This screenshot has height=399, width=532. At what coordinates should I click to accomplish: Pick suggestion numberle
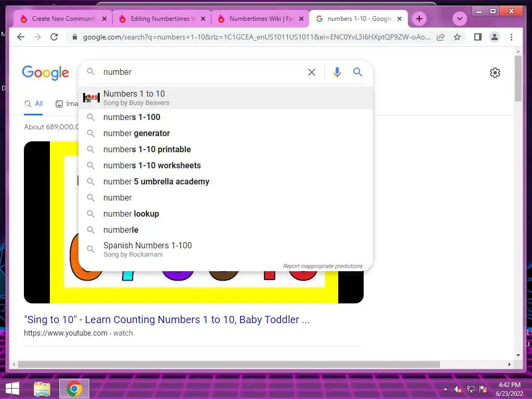pyautogui.click(x=225, y=230)
